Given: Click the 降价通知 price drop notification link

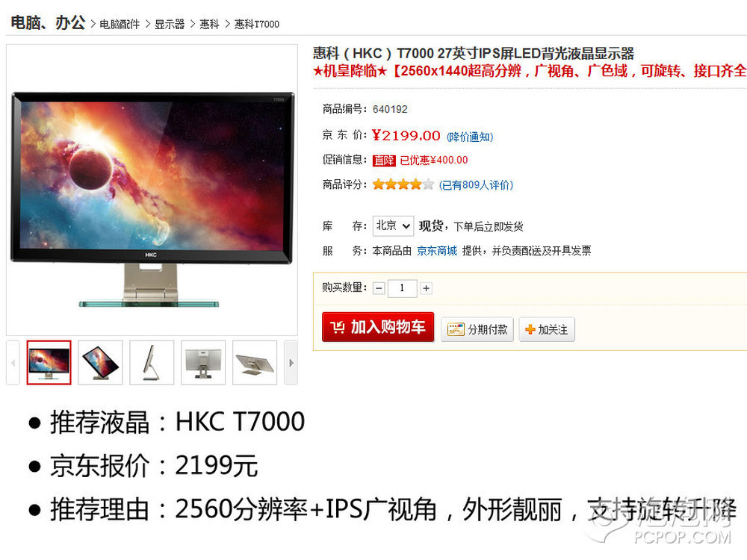Looking at the screenshot, I should 470,137.
